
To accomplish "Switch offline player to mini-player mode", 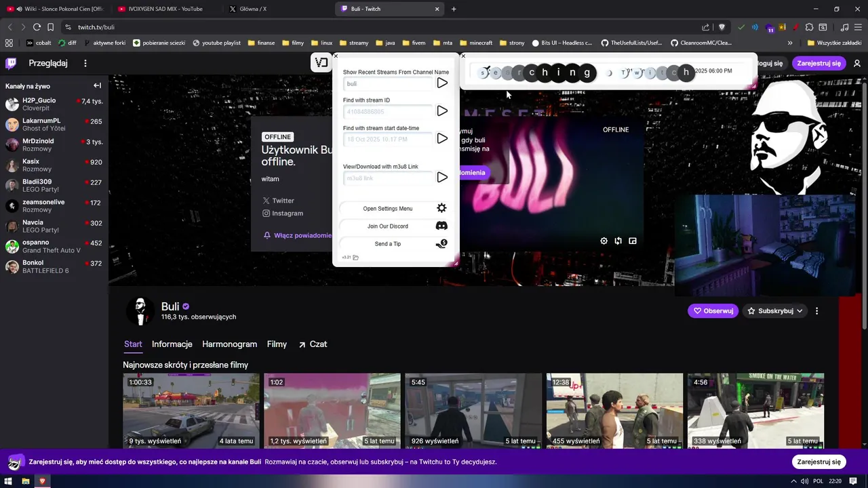I will (x=633, y=241).
